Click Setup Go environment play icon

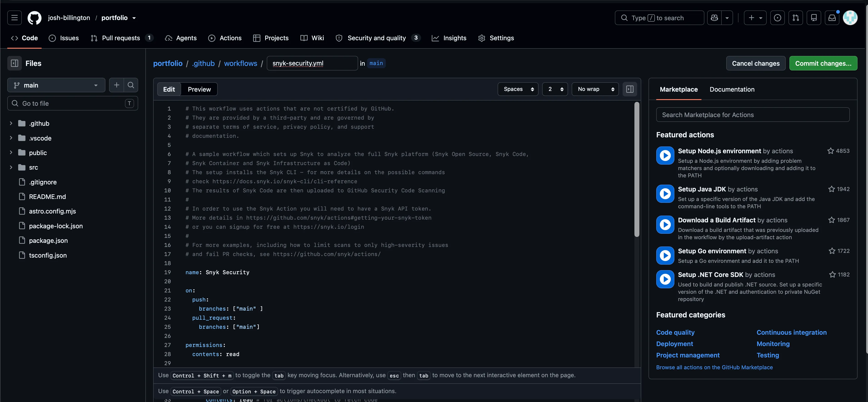tap(665, 256)
